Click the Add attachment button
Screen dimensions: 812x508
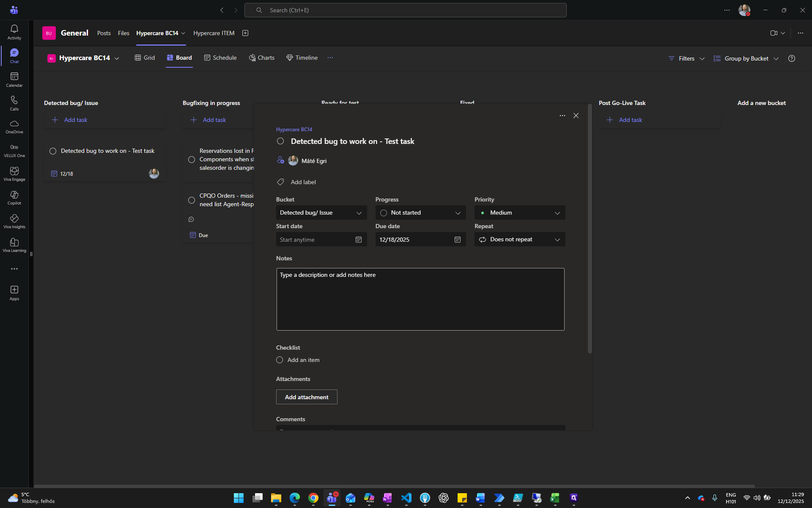click(307, 397)
